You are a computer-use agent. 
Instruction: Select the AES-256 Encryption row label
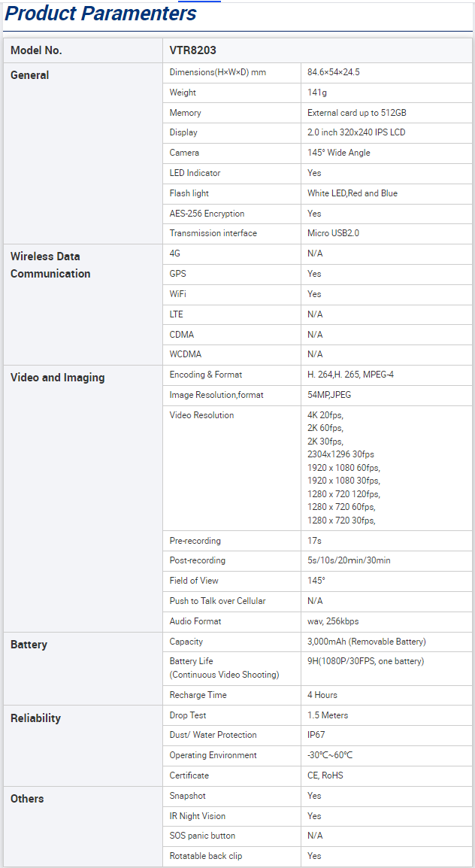(207, 214)
